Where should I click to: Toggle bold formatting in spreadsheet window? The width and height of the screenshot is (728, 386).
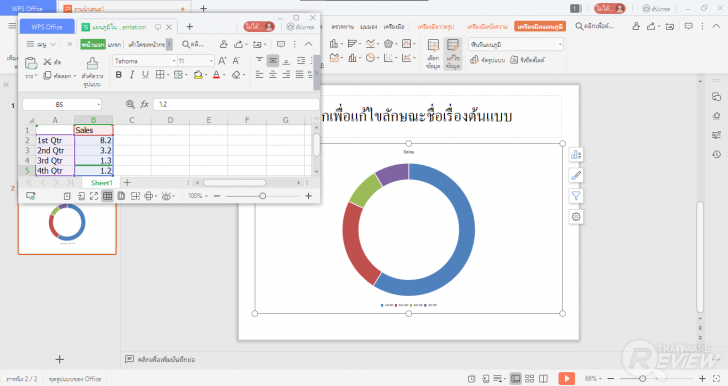[119, 74]
